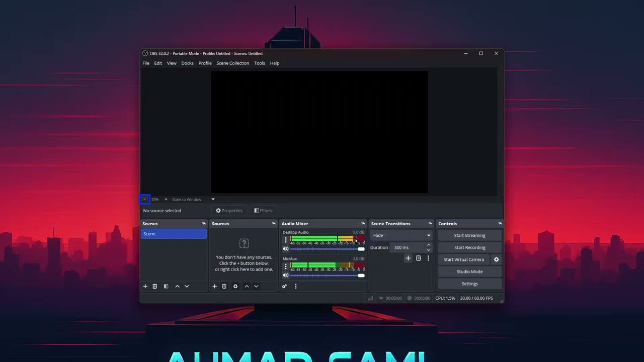The image size is (644, 362).
Task: Mute the Desktop Audio speaker
Action: pyautogui.click(x=286, y=249)
